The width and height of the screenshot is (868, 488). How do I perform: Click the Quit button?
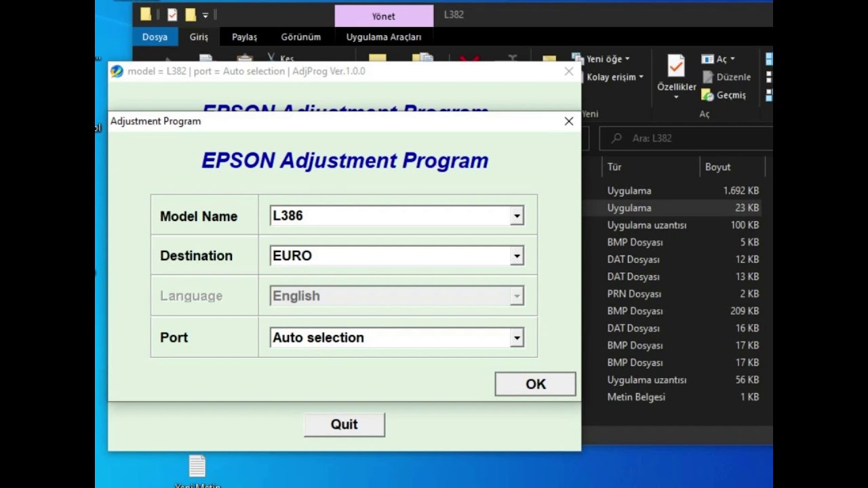point(344,424)
